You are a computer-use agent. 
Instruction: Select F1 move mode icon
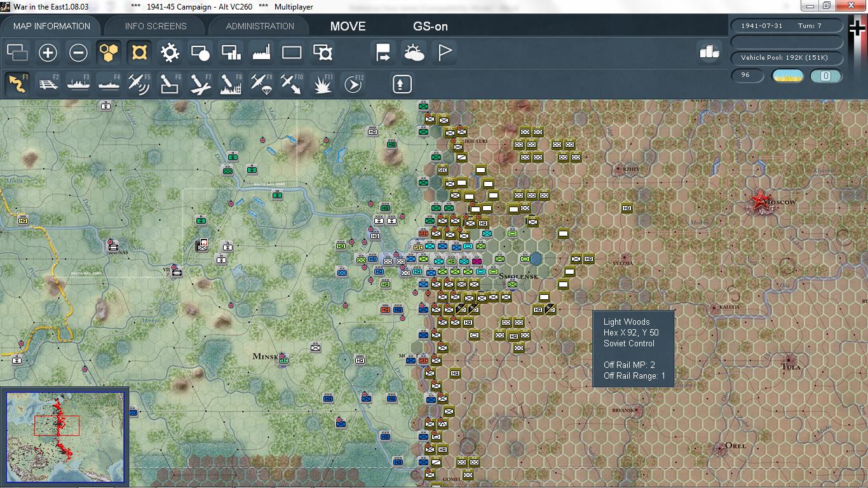pyautogui.click(x=17, y=84)
